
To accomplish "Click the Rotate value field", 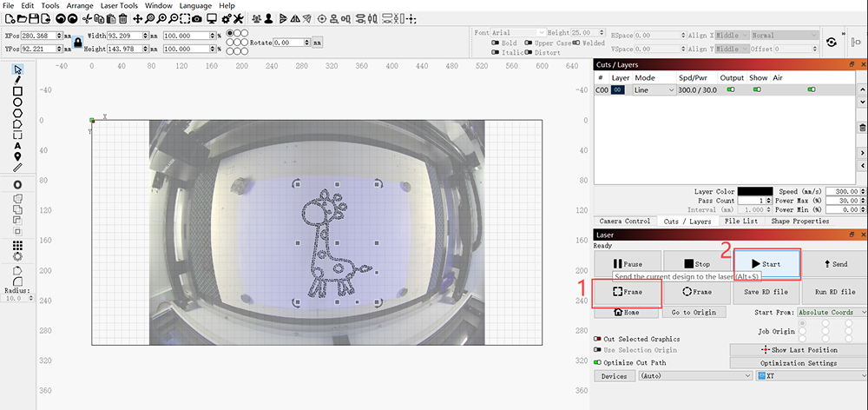I will [x=291, y=42].
